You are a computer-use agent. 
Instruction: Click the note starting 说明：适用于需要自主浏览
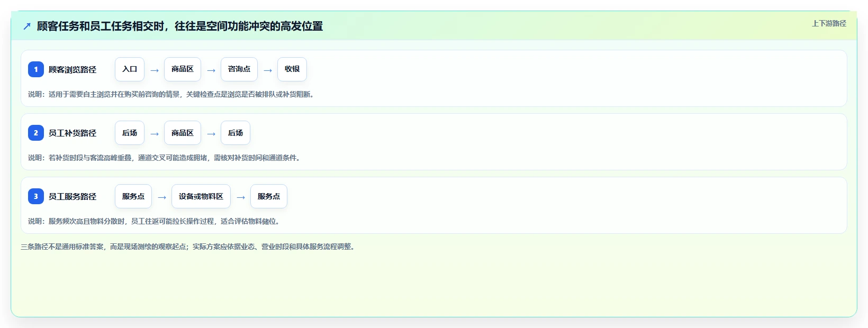(171, 94)
